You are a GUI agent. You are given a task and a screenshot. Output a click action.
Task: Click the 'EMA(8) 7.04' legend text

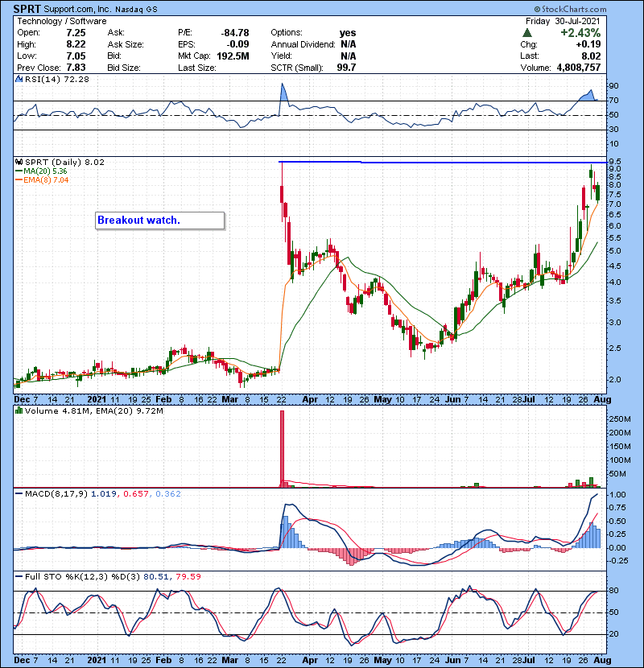point(46,180)
